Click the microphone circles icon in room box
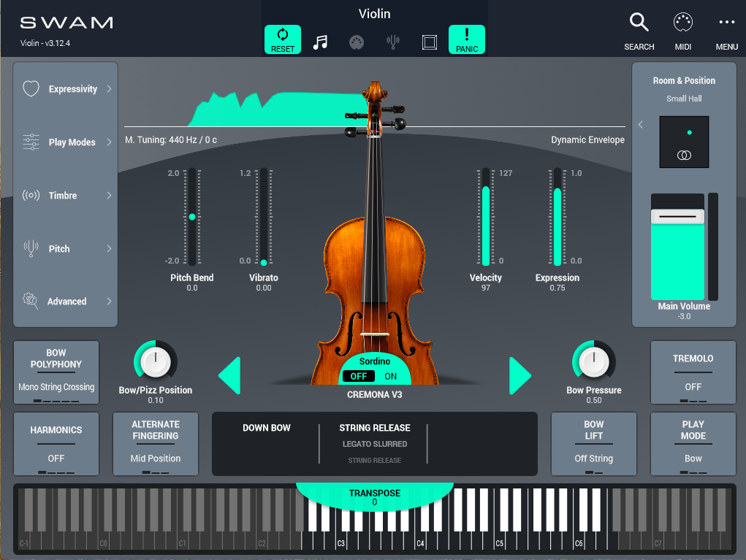746x560 pixels. point(684,156)
